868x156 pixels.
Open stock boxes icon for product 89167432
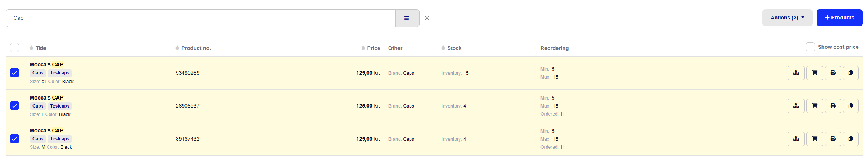tap(796, 139)
